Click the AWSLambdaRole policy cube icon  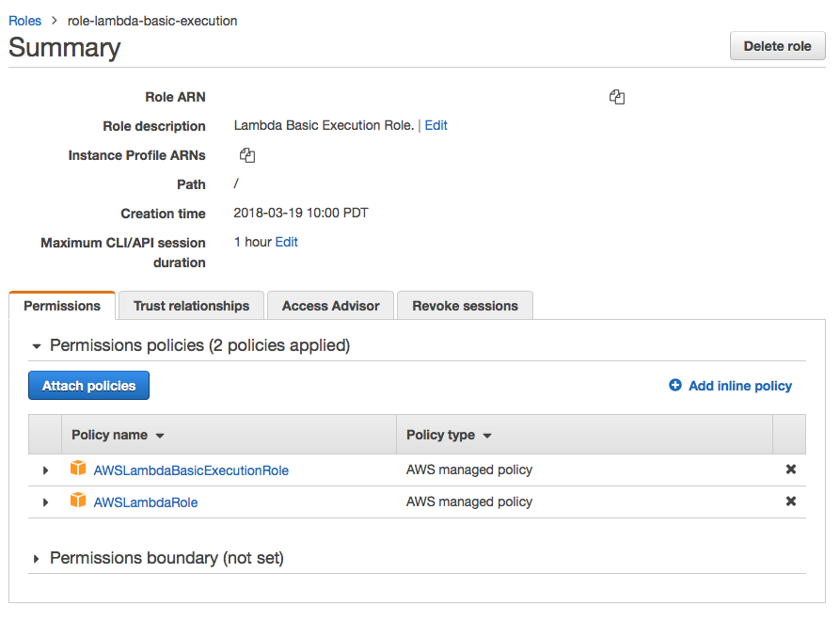pyautogui.click(x=78, y=502)
